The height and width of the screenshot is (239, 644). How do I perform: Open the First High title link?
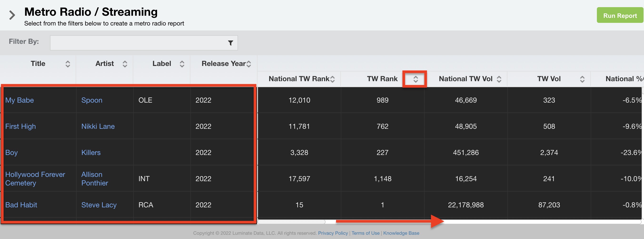20,126
